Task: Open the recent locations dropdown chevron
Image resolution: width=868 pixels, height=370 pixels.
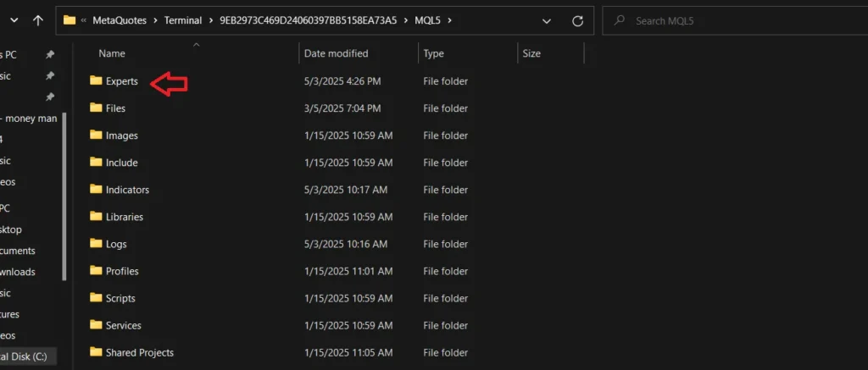Action: click(x=14, y=21)
